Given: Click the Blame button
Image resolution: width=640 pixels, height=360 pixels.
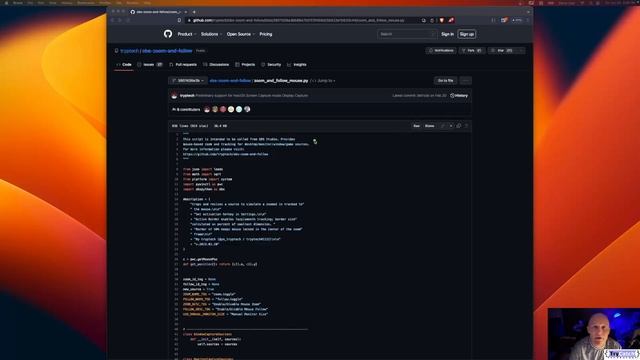Looking at the screenshot, I should (429, 126).
